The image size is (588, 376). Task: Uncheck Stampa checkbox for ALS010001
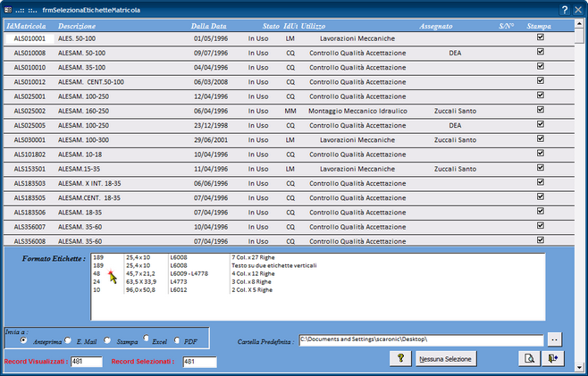541,38
